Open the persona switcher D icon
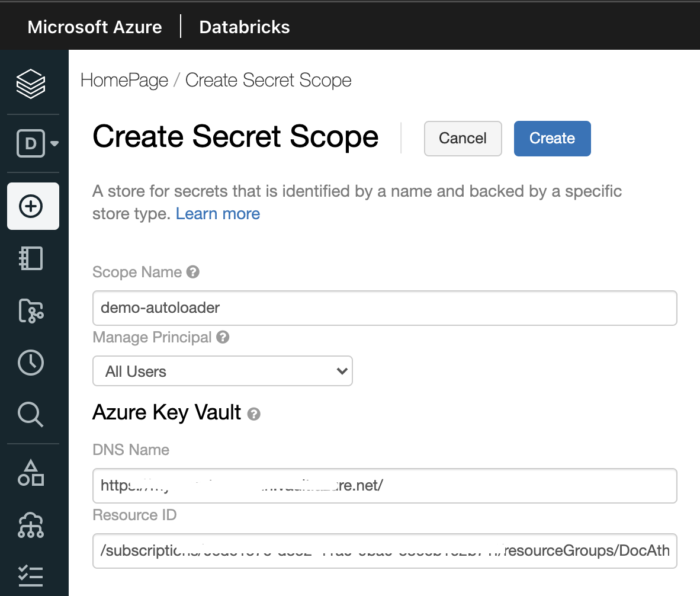Viewport: 700px width, 596px height. point(37,143)
